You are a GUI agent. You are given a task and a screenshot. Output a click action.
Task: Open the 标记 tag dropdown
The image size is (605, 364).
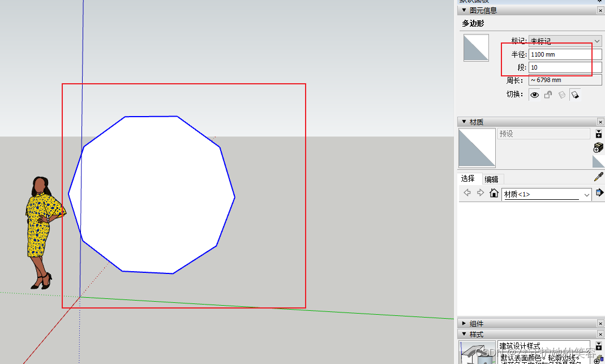click(565, 41)
